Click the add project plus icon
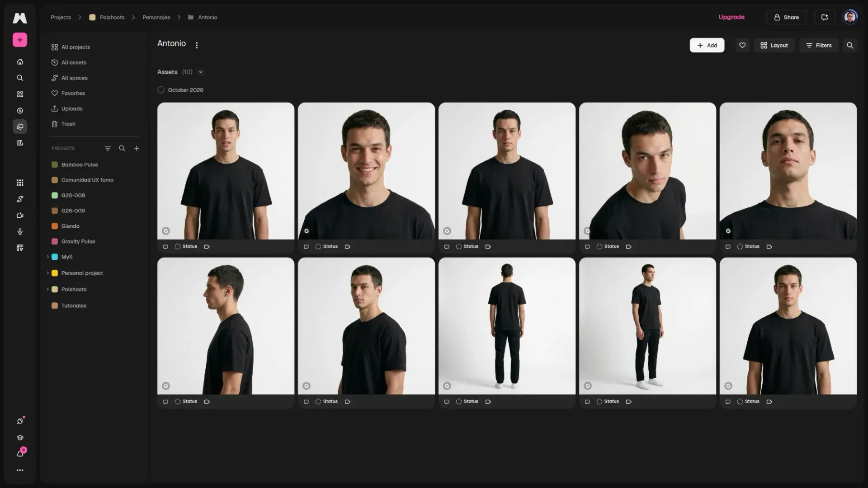Viewport: 868px width, 488px height. tap(137, 148)
